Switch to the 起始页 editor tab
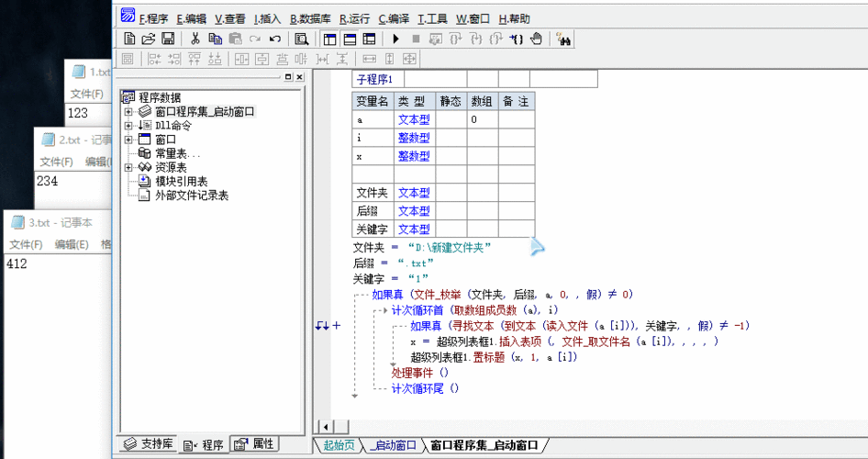Screen dimensions: 868x459 point(339,445)
